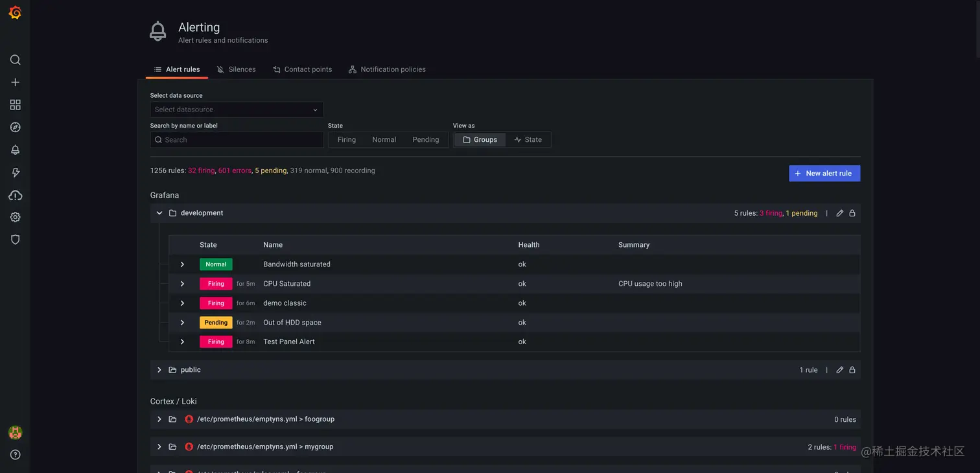The image size is (980, 473).
Task: Open the Server Admin shield icon
Action: point(15,240)
